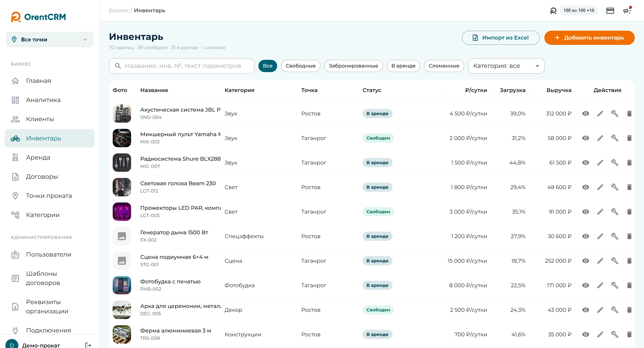Screen dimensions: 644x348
Task: Click Импорт из Excel button
Action: tap(500, 38)
